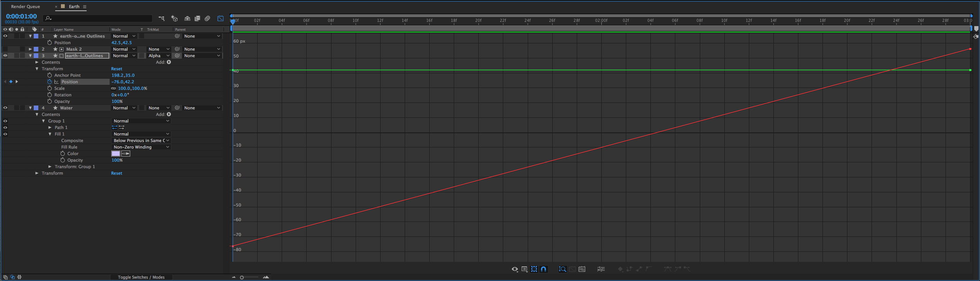Toggle the Graph Editor button

(x=221, y=18)
